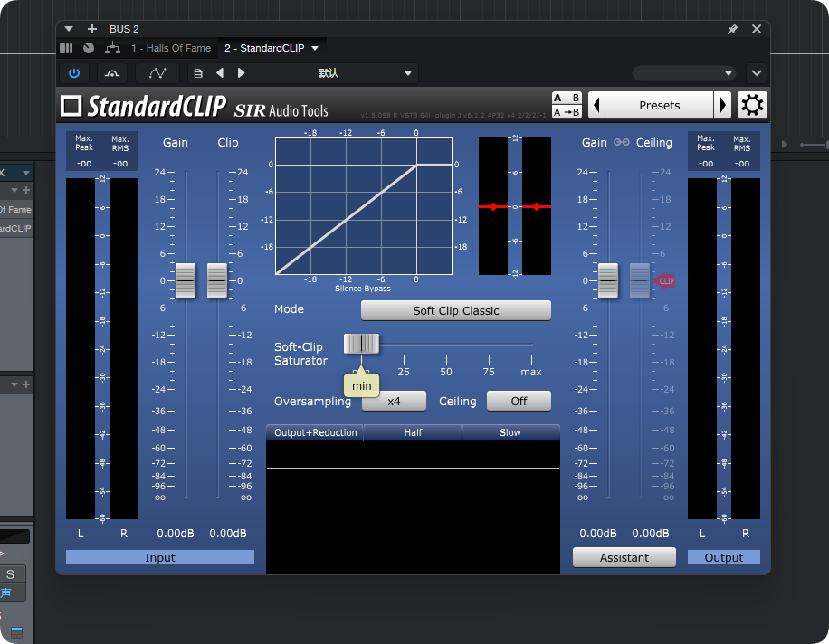The width and height of the screenshot is (829, 644).
Task: Toggle the S solo button in host sidebar
Action: tap(11, 574)
